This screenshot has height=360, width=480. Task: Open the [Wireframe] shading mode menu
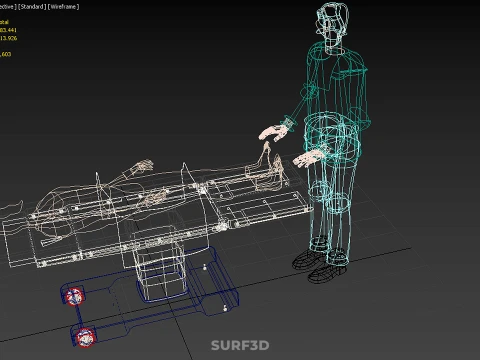[x=64, y=7]
